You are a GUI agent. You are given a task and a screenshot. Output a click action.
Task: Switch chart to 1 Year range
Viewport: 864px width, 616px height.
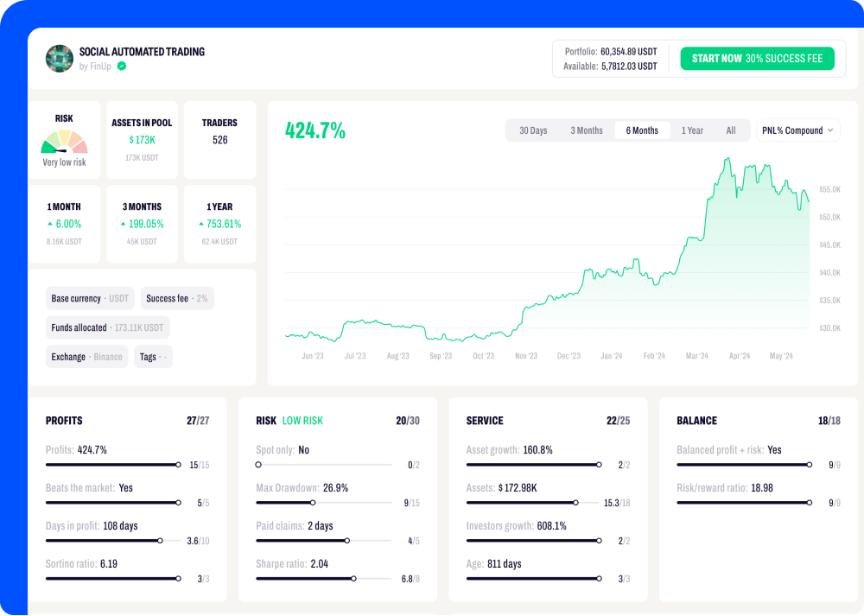pos(692,130)
